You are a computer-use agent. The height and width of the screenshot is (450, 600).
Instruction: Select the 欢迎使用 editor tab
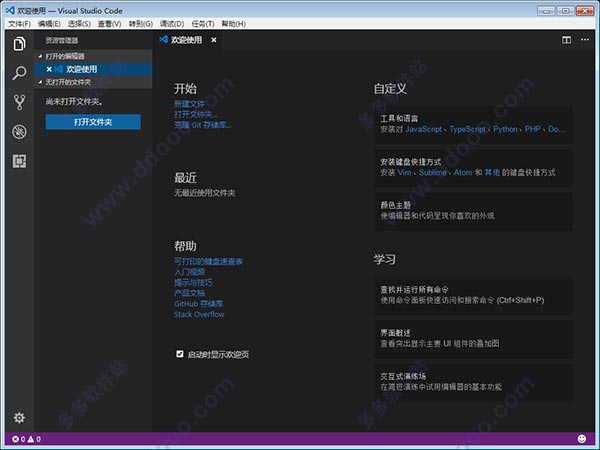coord(186,40)
